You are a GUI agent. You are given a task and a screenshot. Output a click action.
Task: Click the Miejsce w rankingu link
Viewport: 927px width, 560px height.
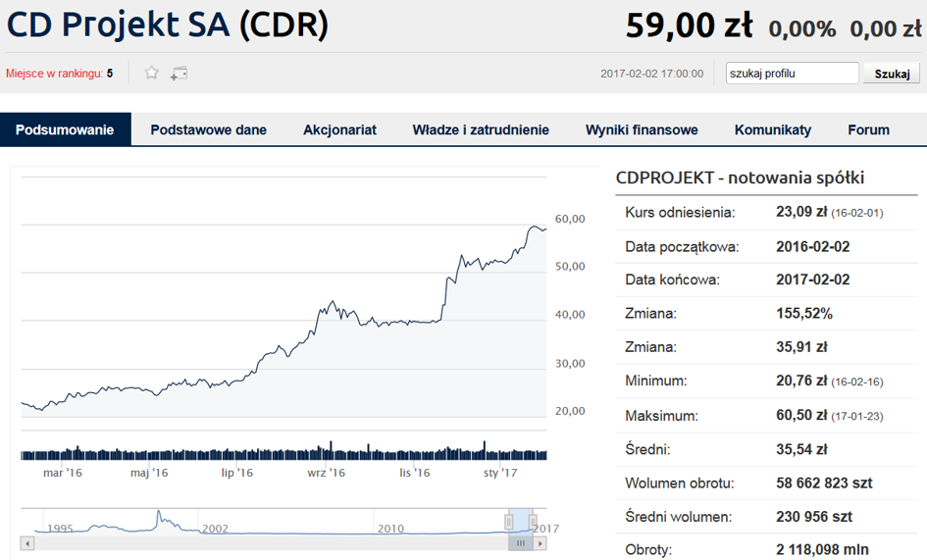54,74
